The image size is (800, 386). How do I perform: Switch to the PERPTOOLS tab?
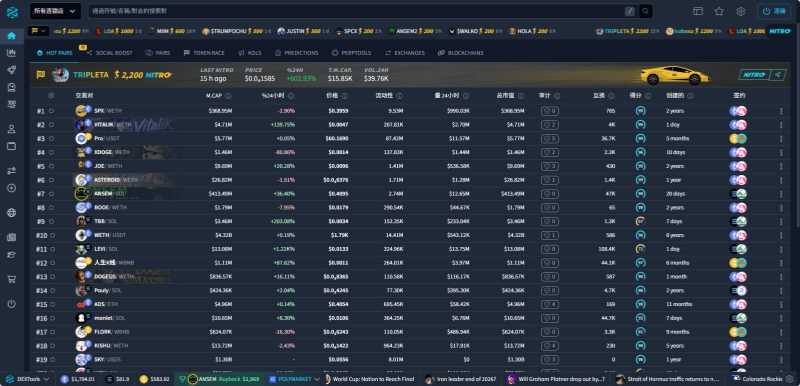coord(352,53)
